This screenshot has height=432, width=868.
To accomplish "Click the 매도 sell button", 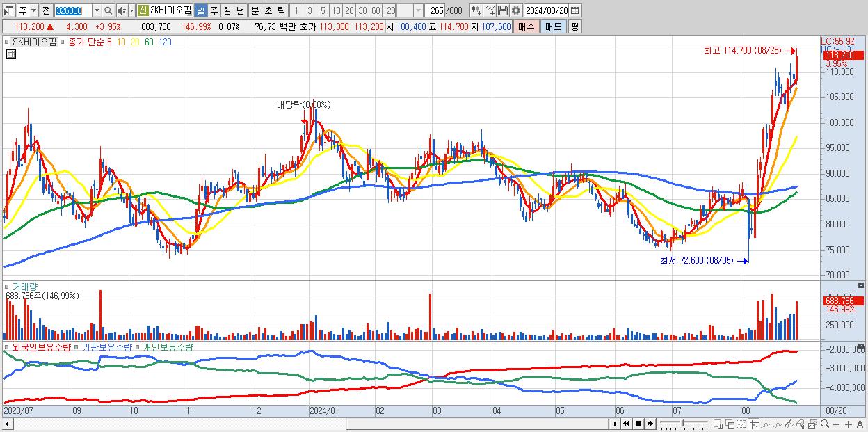I will click(x=554, y=26).
